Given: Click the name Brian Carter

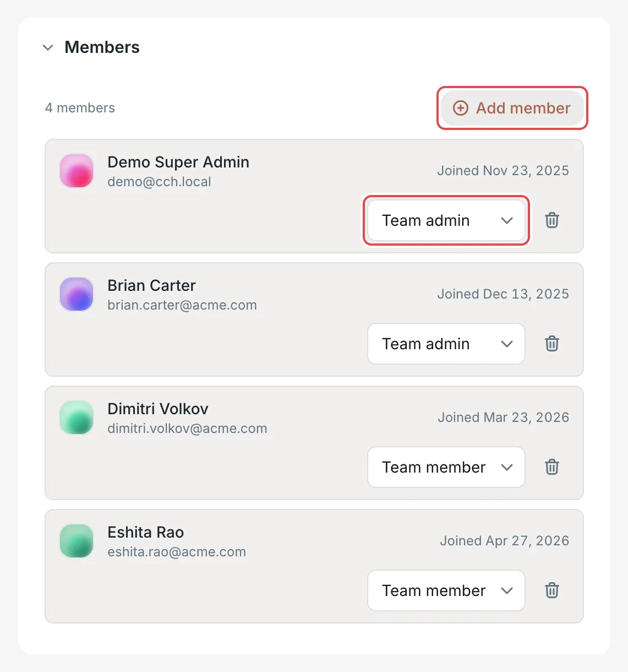Looking at the screenshot, I should 151,285.
